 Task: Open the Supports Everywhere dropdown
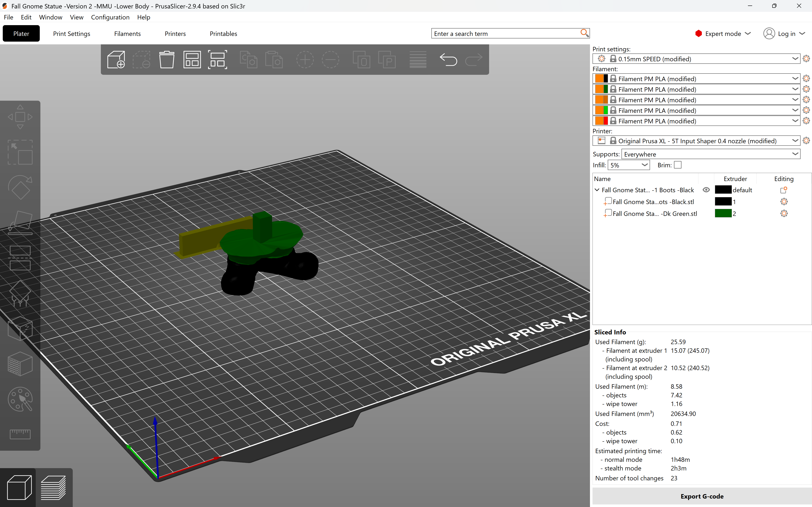click(711, 154)
